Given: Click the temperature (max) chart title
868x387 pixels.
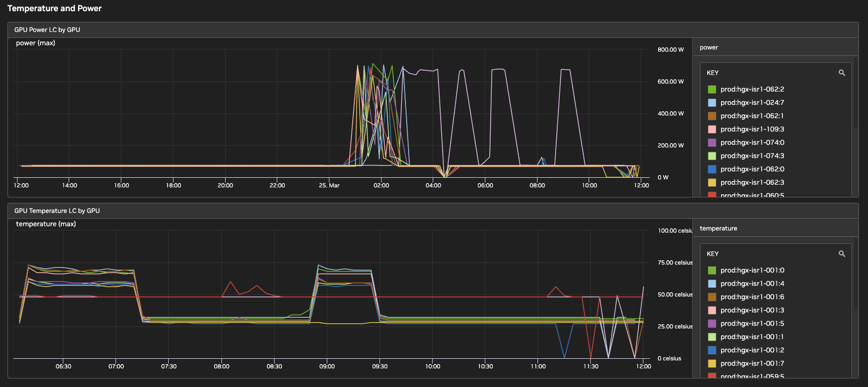Looking at the screenshot, I should tap(46, 224).
